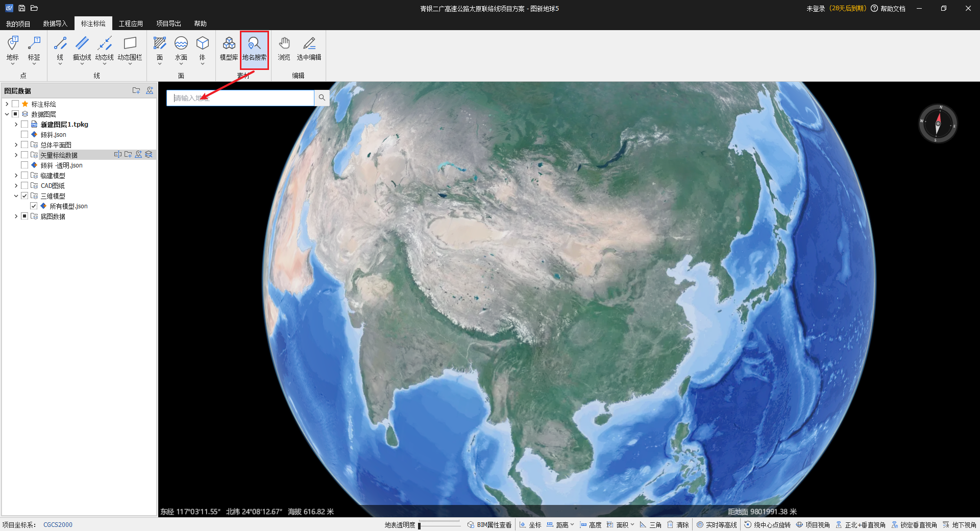
Task: Click the compass to reset north
Action: (x=938, y=124)
